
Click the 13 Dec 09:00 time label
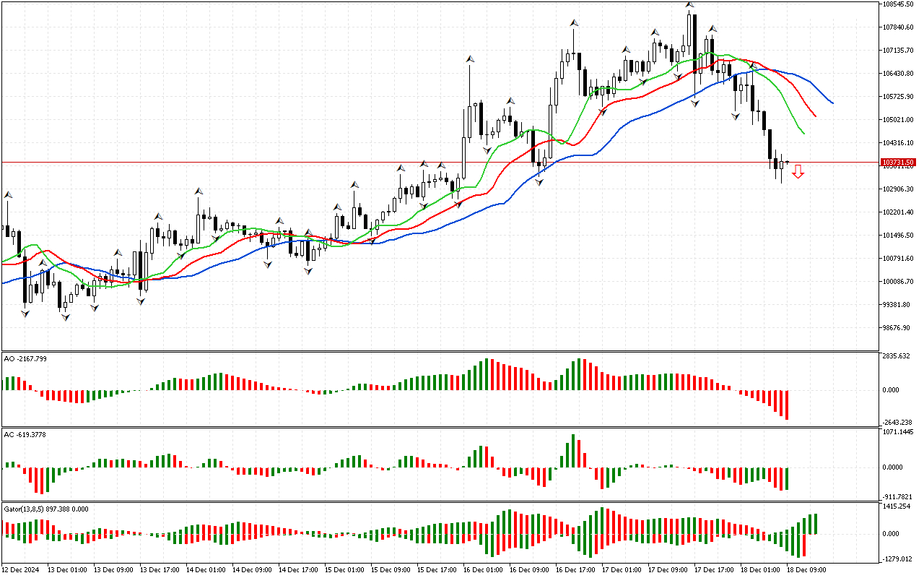pos(114,570)
